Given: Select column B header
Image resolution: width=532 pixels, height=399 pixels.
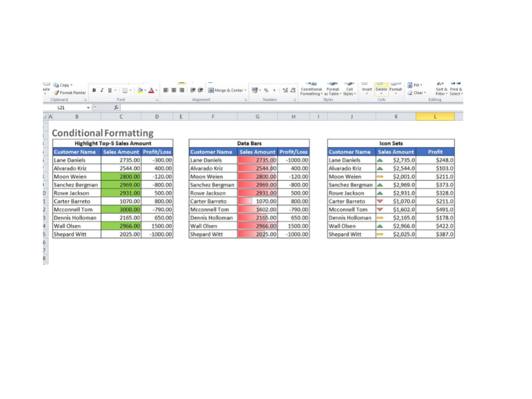Looking at the screenshot, I should coord(77,117).
